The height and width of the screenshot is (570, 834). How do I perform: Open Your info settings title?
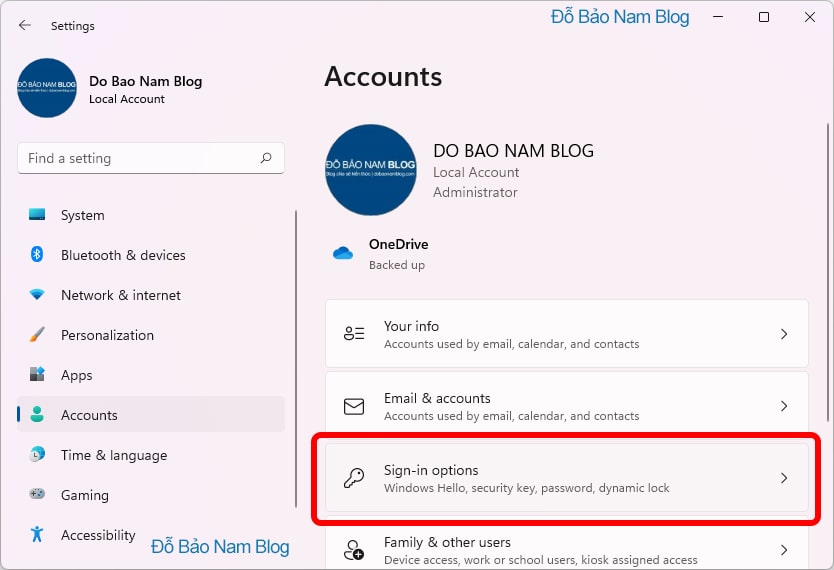click(x=411, y=326)
